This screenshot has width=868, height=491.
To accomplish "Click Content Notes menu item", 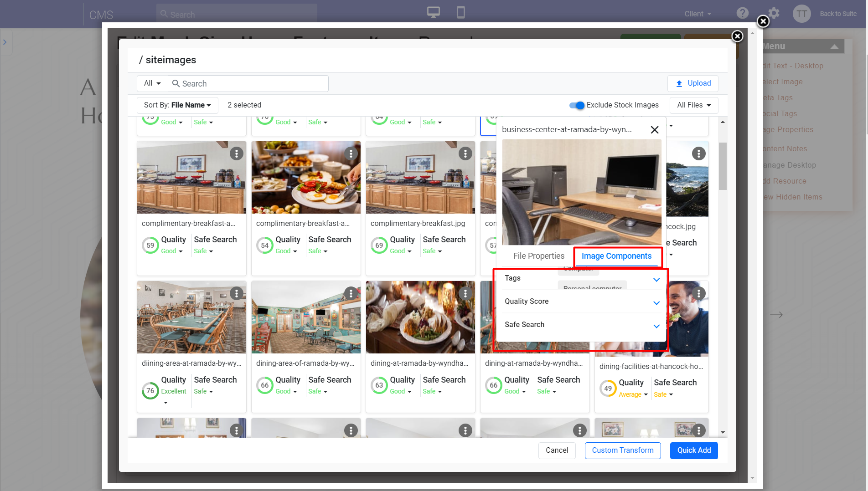I will (785, 149).
